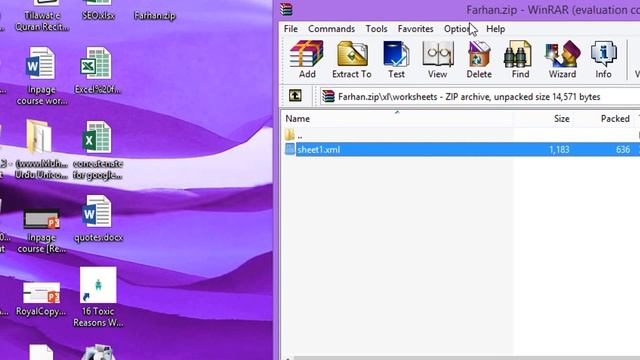This screenshot has width=640, height=360.
Task: Select the parent folder '..' row
Action: tap(461, 135)
